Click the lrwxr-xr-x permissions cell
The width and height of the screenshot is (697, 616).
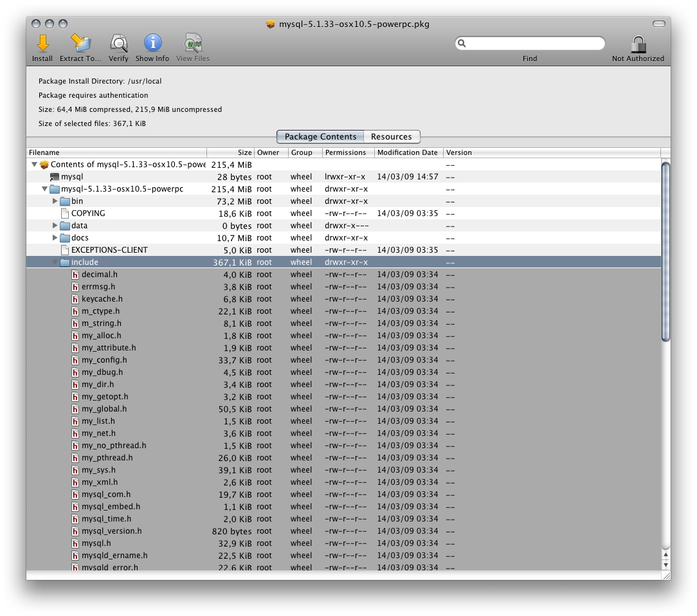(345, 177)
